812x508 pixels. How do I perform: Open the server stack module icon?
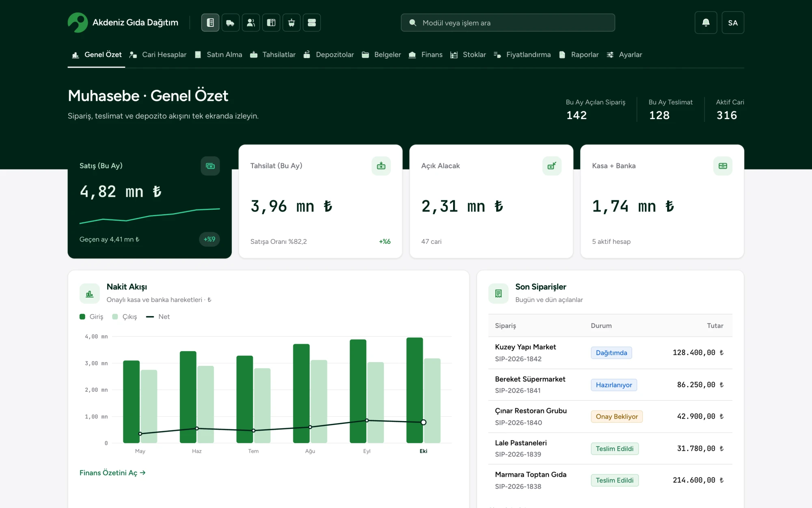312,23
